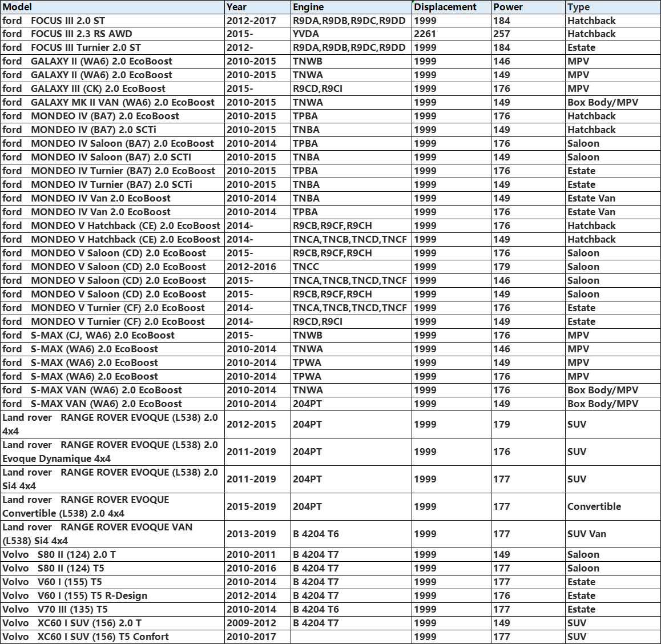The height and width of the screenshot is (644, 661).
Task: Click the Engine column header
Action: (x=350, y=7)
